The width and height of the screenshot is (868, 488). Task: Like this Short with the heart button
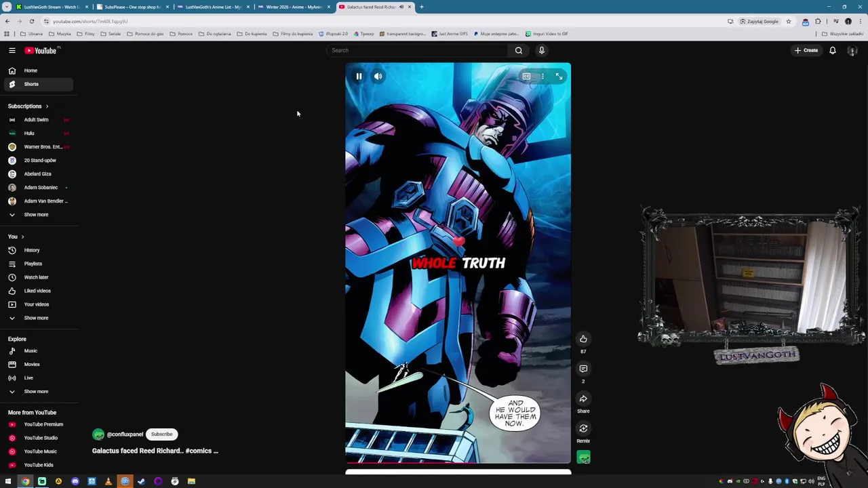coord(583,339)
